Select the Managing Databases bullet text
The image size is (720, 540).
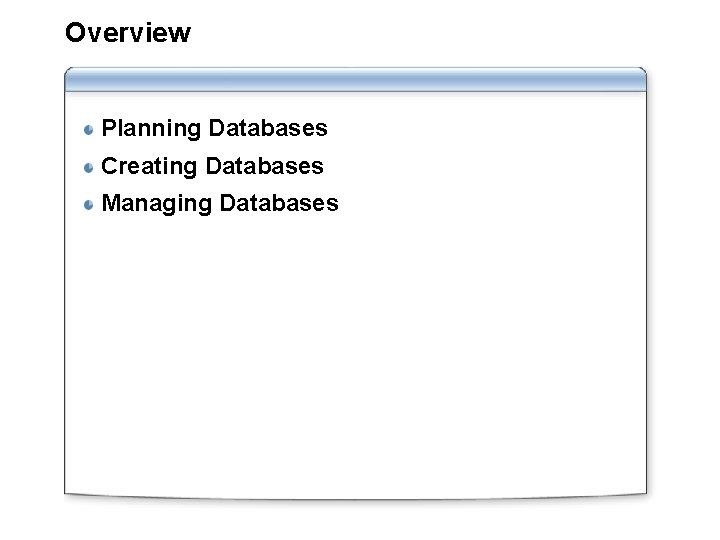220,203
